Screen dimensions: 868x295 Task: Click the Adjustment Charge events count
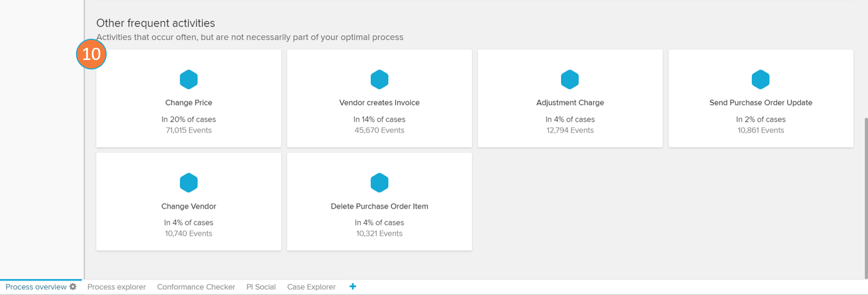click(x=570, y=130)
